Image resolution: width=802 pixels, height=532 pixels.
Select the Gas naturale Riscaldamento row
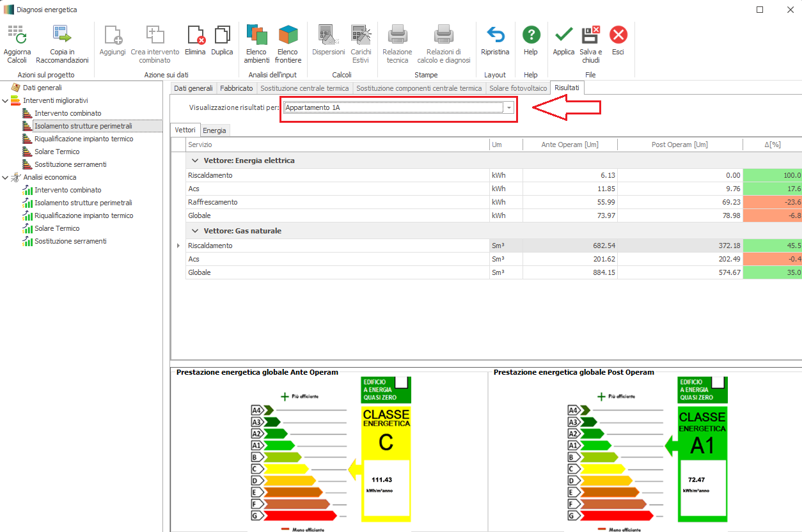(x=210, y=246)
